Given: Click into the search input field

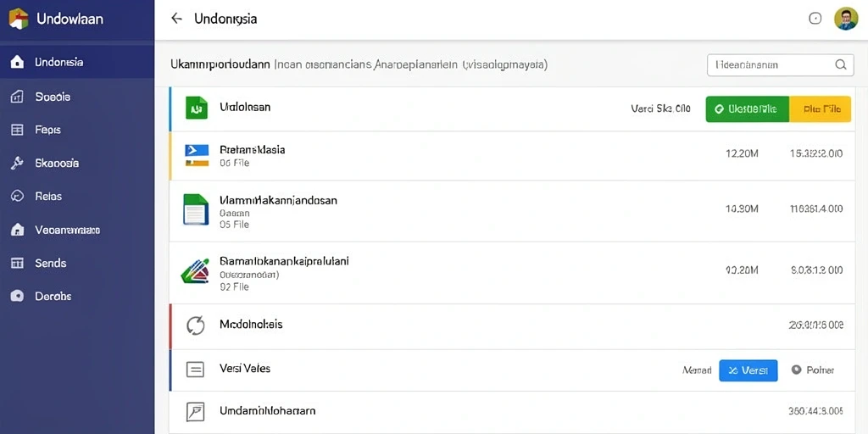Looking at the screenshot, I should (771, 64).
